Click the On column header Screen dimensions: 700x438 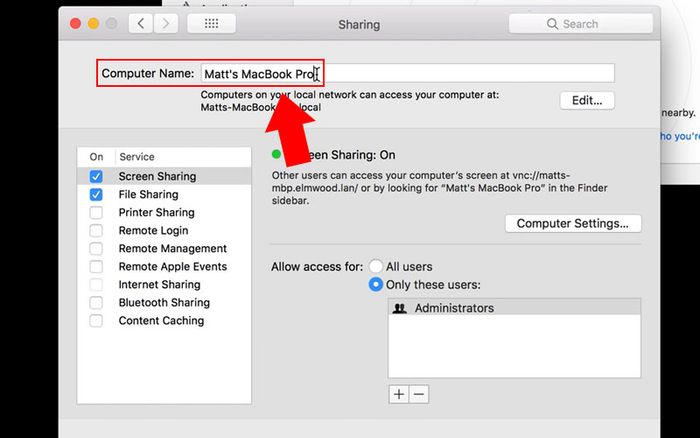coord(96,157)
